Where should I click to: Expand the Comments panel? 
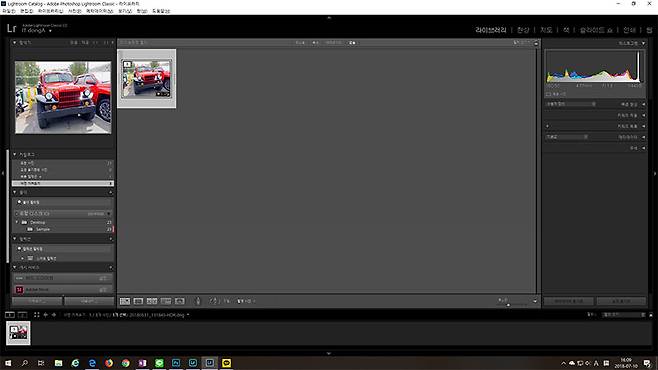644,148
